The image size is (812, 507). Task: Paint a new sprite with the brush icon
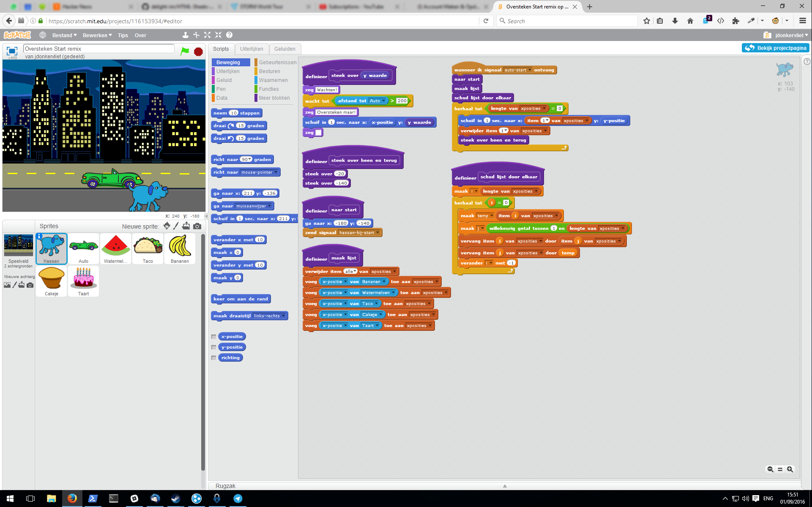pos(176,226)
